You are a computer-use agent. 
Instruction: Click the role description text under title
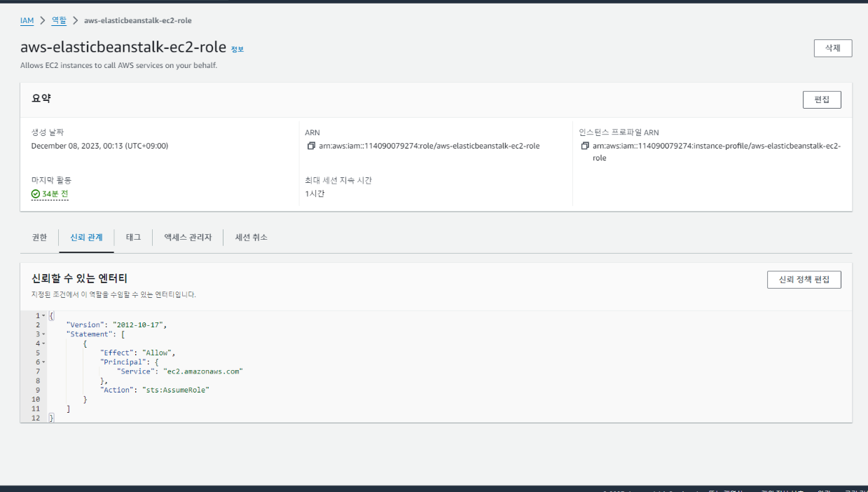pos(118,65)
